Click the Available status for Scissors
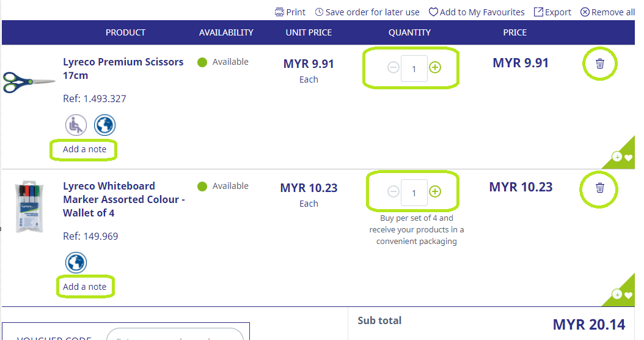The image size is (644, 340). pos(223,62)
